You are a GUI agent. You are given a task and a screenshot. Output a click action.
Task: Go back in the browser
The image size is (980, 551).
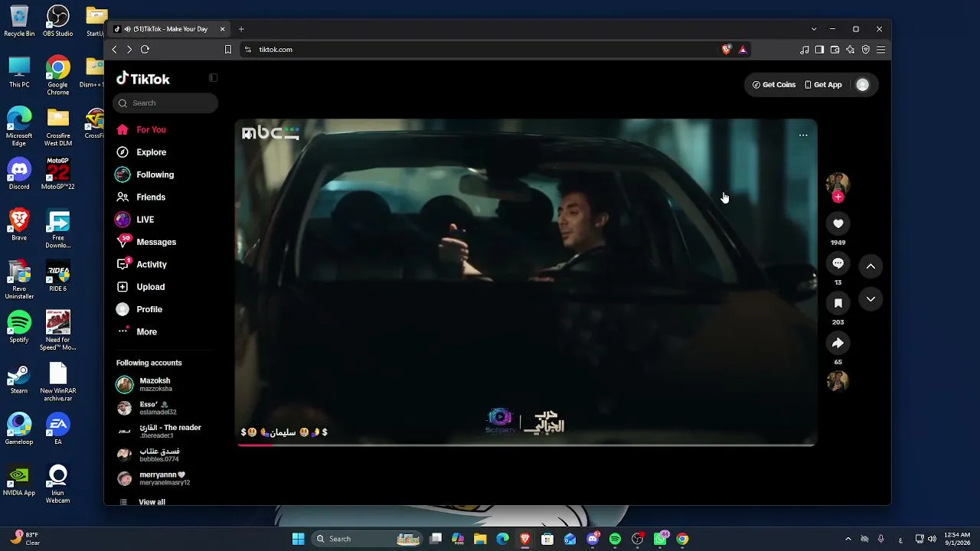[115, 50]
